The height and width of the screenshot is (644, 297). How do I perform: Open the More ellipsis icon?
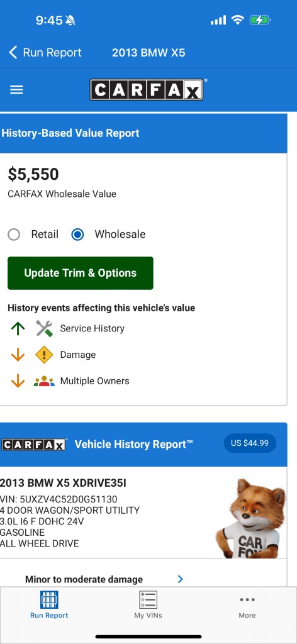click(x=247, y=600)
